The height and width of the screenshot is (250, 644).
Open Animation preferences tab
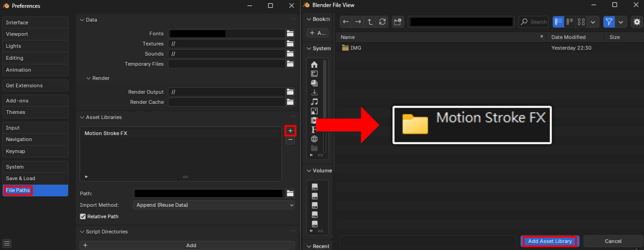(35, 70)
